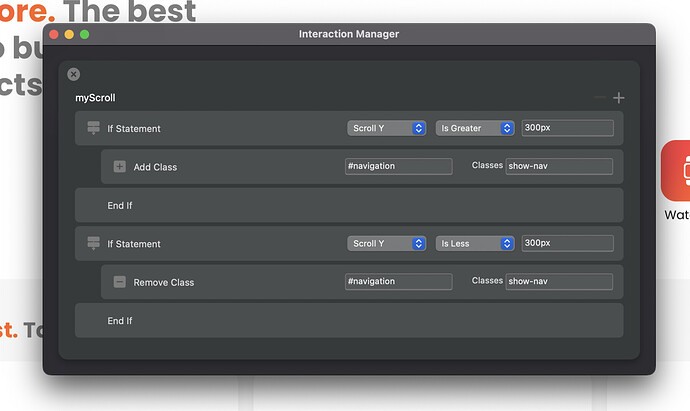Click the first If Statement row icon

point(94,128)
